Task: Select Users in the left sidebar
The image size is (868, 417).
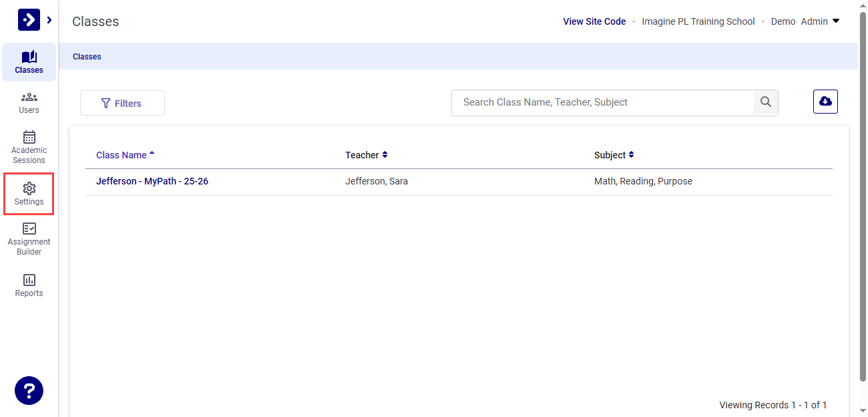Action: point(29,103)
